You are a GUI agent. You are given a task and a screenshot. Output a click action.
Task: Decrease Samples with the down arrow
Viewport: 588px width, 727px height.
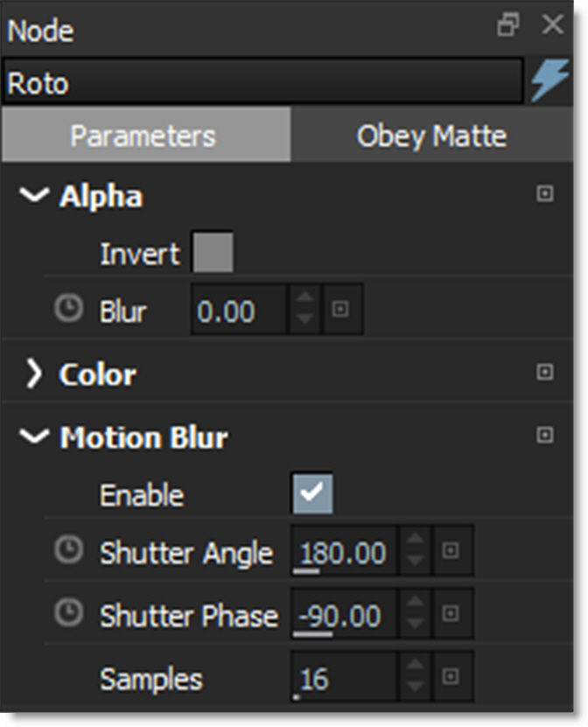click(416, 686)
